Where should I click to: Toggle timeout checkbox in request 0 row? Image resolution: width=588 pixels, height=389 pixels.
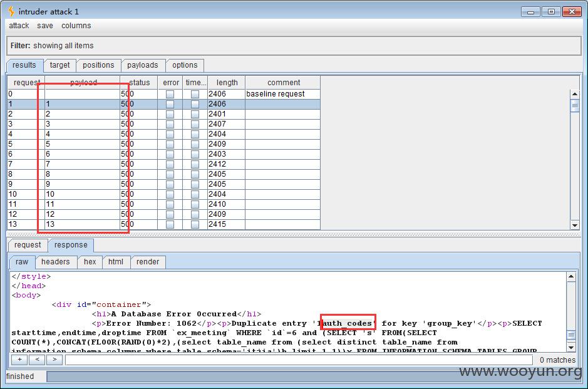coord(195,94)
